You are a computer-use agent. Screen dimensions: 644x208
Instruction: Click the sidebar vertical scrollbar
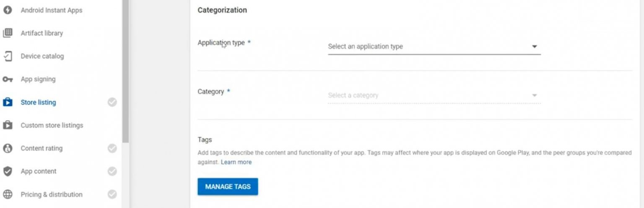pos(125,71)
